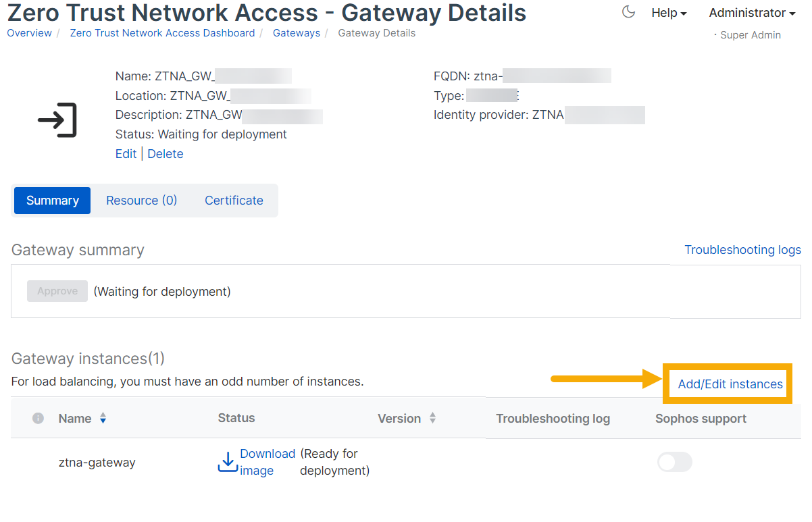Screen dimensions: 812x522
Task: Open the Administrator account dropdown
Action: 751,13
